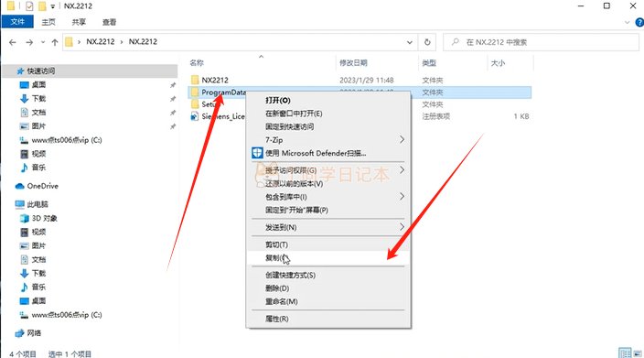Scan with Microsoft Defender entry

328,153
